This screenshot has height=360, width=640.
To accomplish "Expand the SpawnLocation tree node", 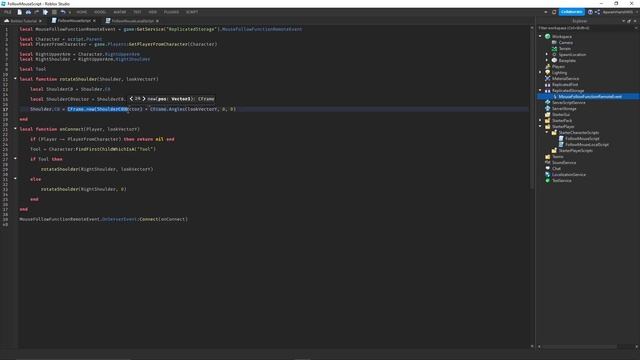I will coord(547,54).
